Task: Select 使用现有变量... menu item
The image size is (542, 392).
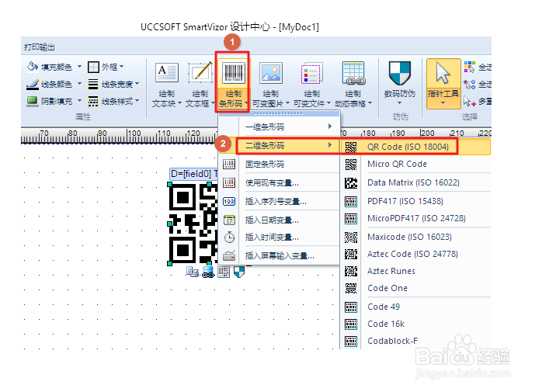Action: click(x=280, y=182)
